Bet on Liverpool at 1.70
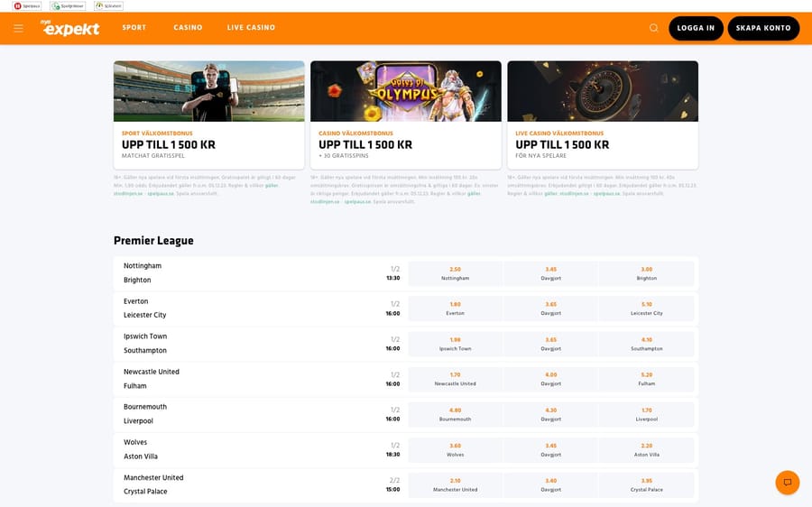 [646, 414]
